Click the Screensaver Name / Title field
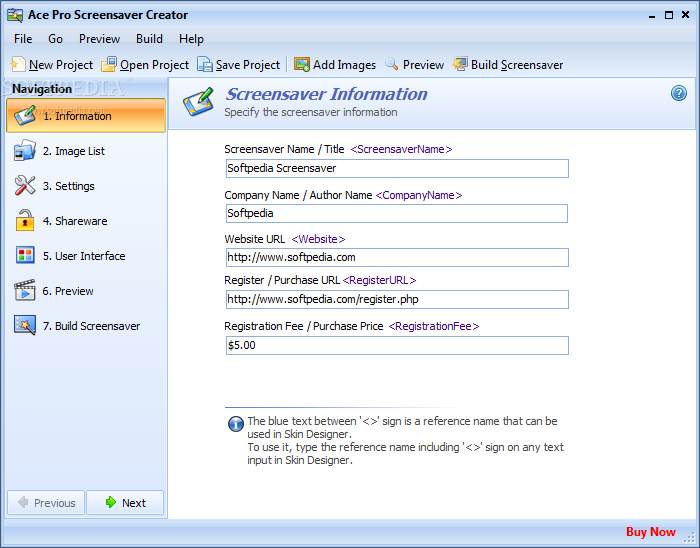700x548 pixels. click(x=397, y=168)
